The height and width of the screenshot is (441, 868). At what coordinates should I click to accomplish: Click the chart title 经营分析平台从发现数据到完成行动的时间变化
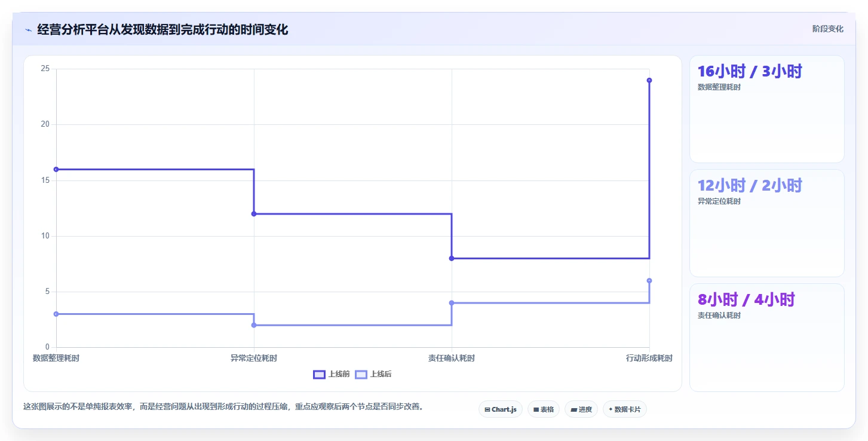162,29
